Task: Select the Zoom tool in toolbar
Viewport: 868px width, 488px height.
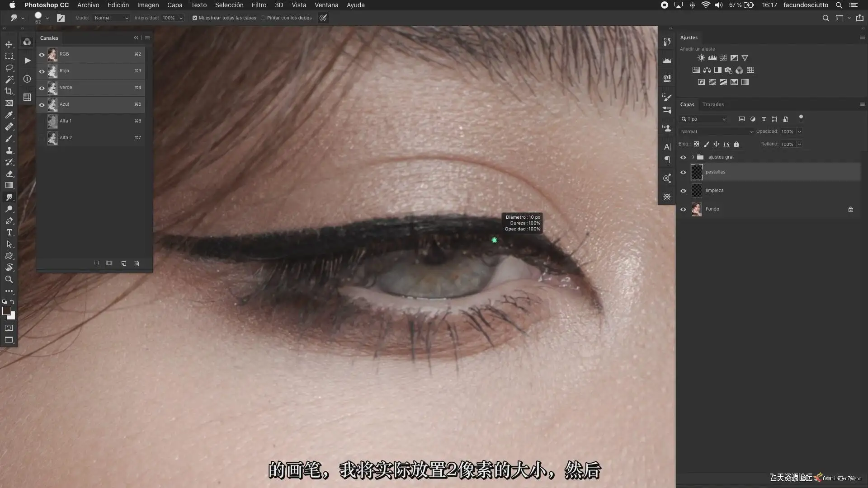Action: point(9,280)
